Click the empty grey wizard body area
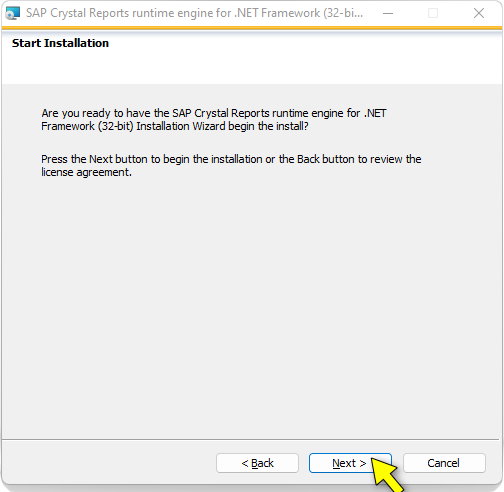504x492 pixels. click(x=252, y=300)
